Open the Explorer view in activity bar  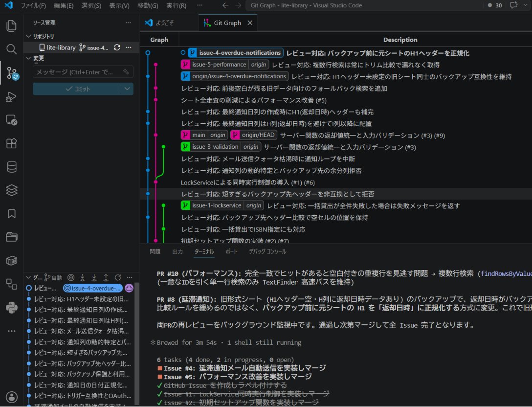pos(12,26)
